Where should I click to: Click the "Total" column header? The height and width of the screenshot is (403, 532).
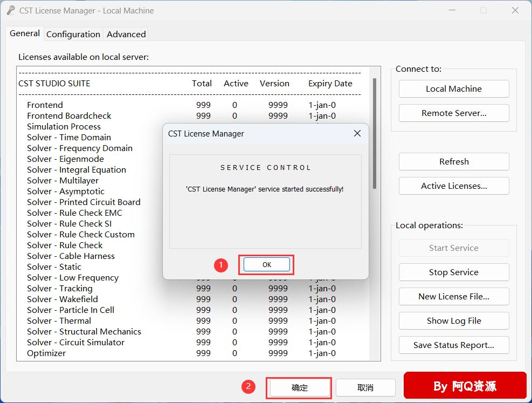tap(202, 84)
